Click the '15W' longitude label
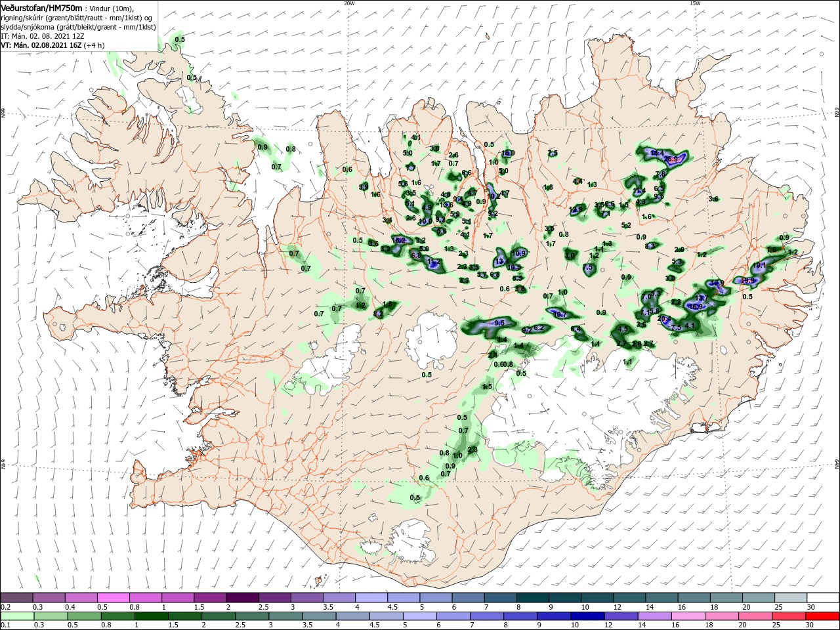 [x=695, y=3]
